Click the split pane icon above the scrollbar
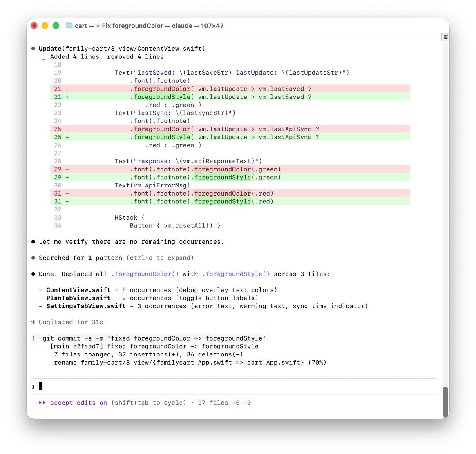 (445, 37)
